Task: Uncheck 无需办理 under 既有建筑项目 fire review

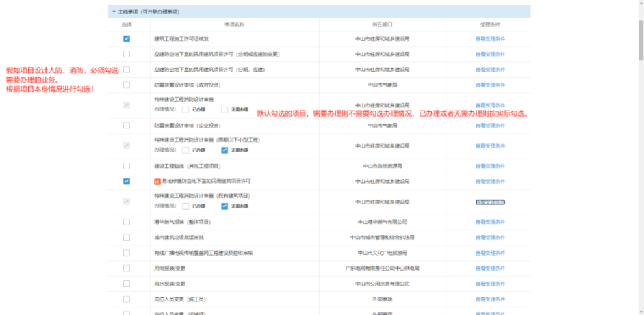Action: [x=224, y=206]
